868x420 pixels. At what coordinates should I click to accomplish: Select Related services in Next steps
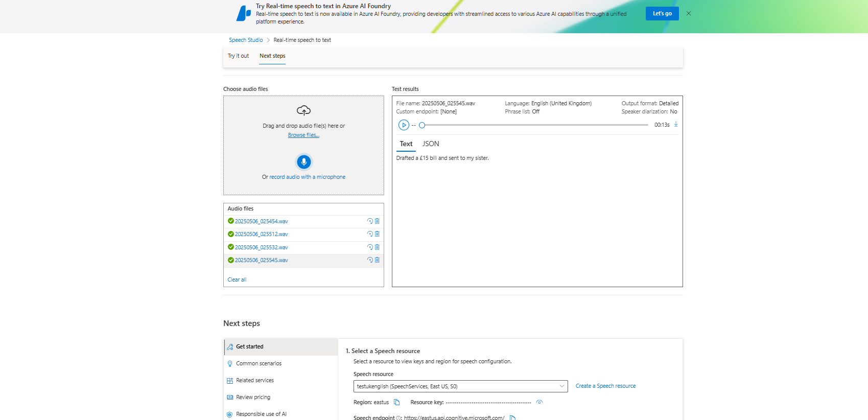click(x=281, y=380)
